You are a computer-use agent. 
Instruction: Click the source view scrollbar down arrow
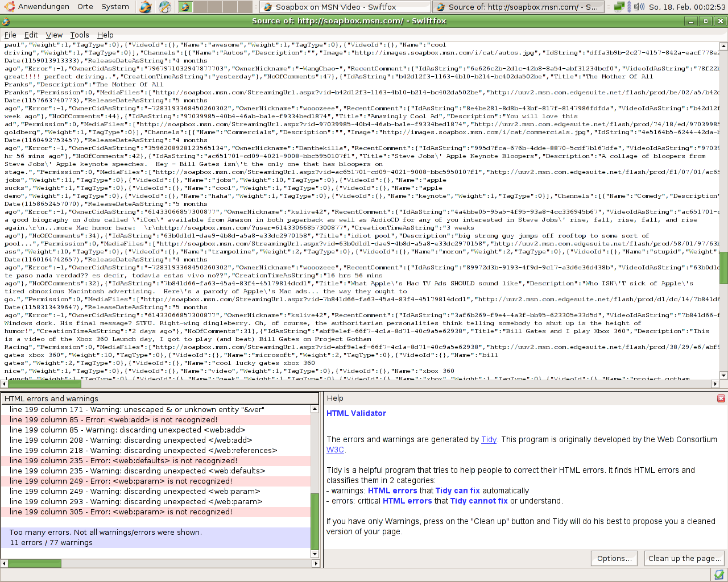pos(723,375)
